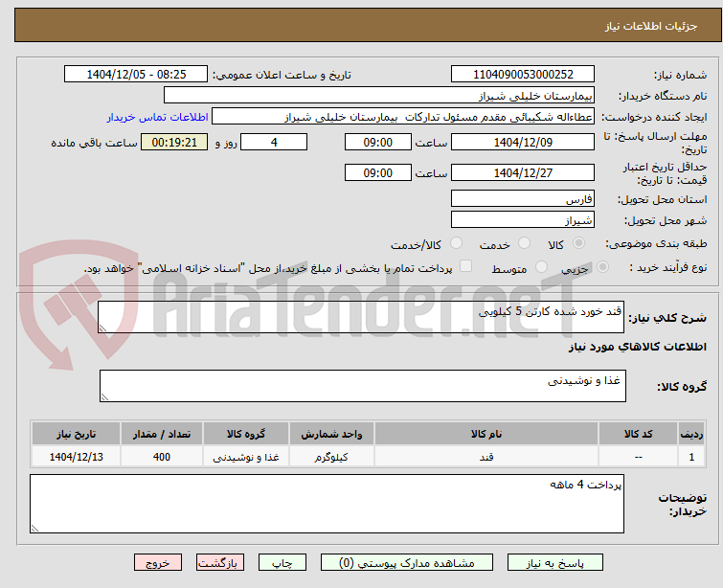Click the گروه کالا textarea غذا و نوشیدنی
The width and height of the screenshot is (723, 588).
click(363, 386)
